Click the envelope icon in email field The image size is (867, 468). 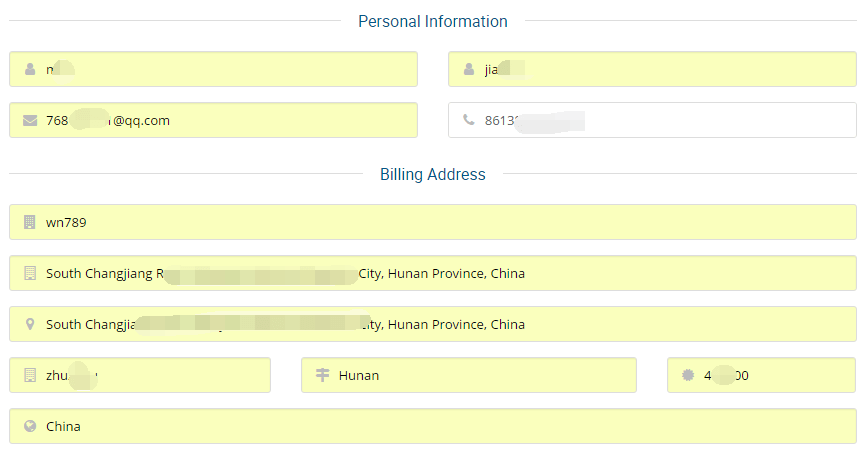pos(29,121)
